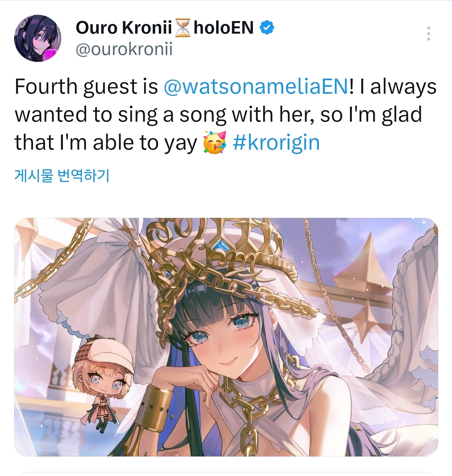Screen dimensions: 452x476
Task: Open Ouro Kronii's profile avatar
Action: [37, 38]
